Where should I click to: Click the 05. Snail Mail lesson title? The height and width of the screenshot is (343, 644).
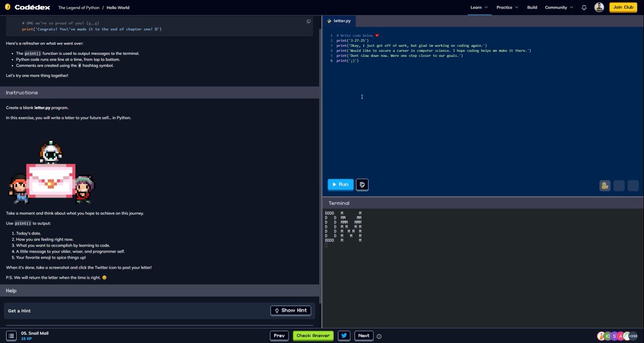[x=34, y=333]
